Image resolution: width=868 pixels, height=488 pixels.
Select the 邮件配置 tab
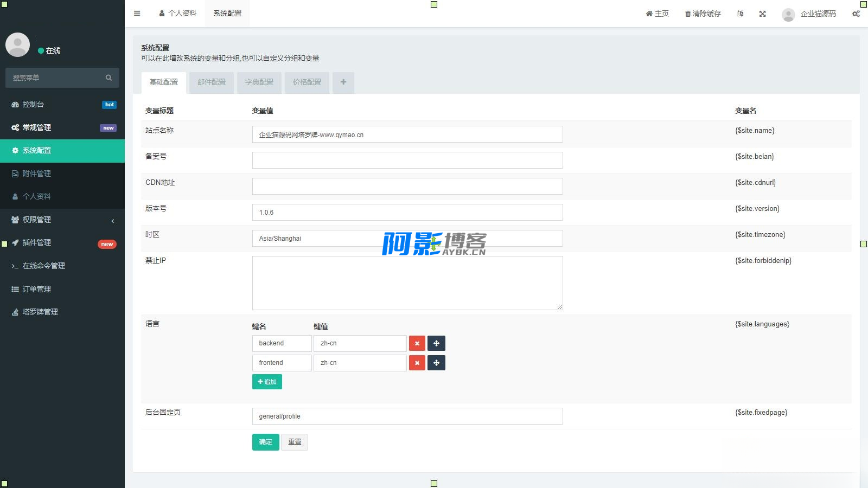[x=212, y=82]
